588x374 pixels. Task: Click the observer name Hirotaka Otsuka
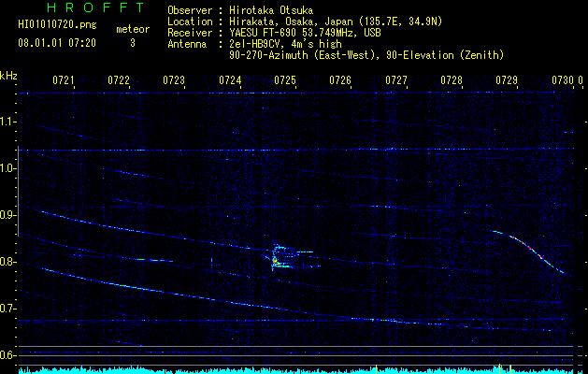(271, 10)
